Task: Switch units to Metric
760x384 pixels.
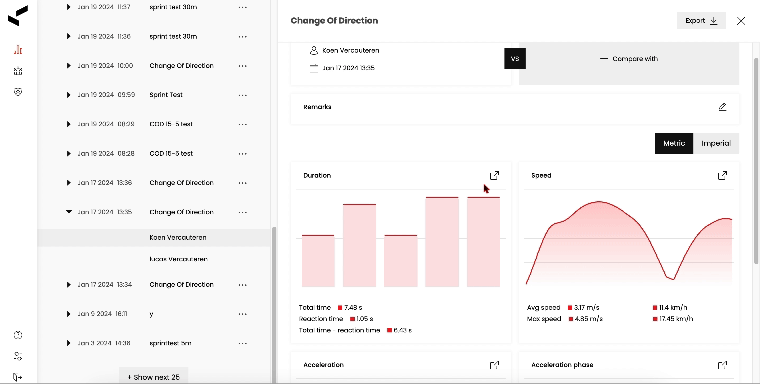Action: (674, 144)
